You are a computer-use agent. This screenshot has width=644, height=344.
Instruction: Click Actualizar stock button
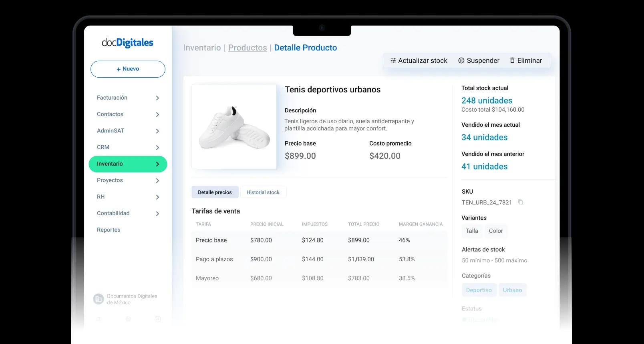tap(419, 60)
